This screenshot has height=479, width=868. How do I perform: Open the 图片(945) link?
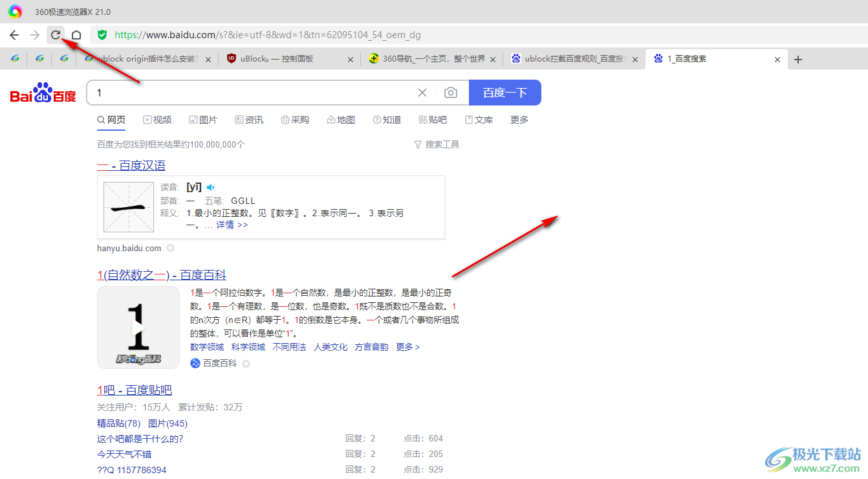168,423
